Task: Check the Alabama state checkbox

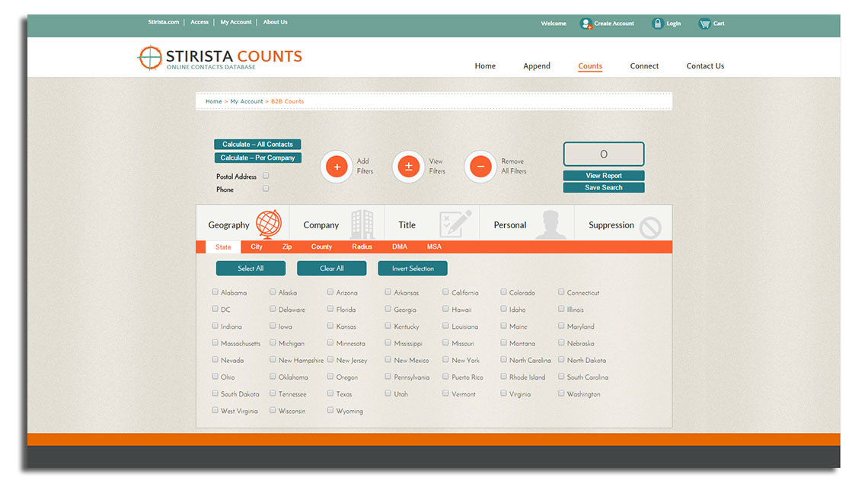Action: (215, 291)
